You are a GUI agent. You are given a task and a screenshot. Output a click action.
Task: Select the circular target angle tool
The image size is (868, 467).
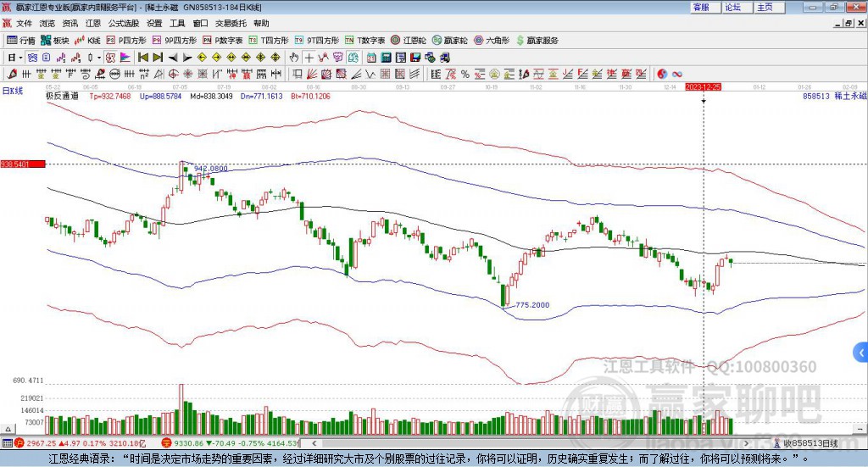(173, 74)
